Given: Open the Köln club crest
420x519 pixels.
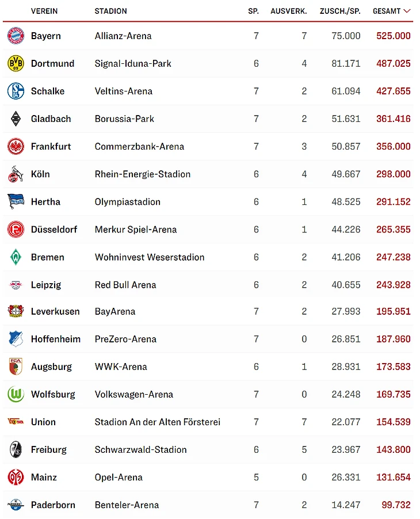Looking at the screenshot, I should tap(16, 174).
